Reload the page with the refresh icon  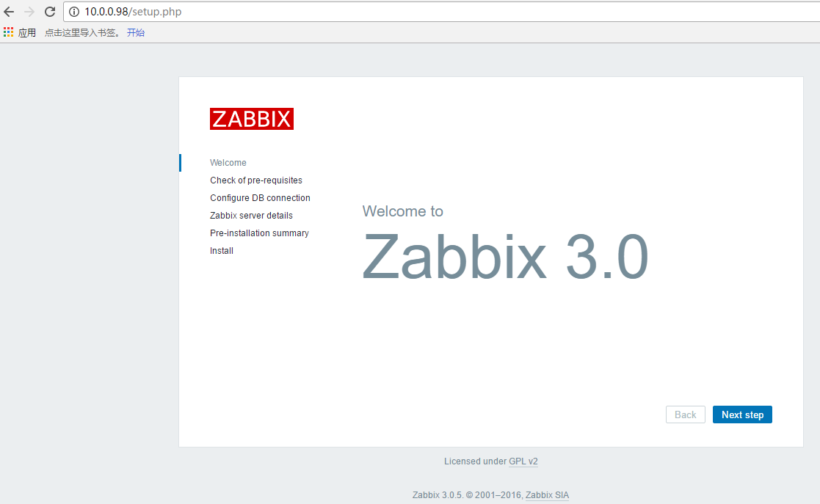50,12
